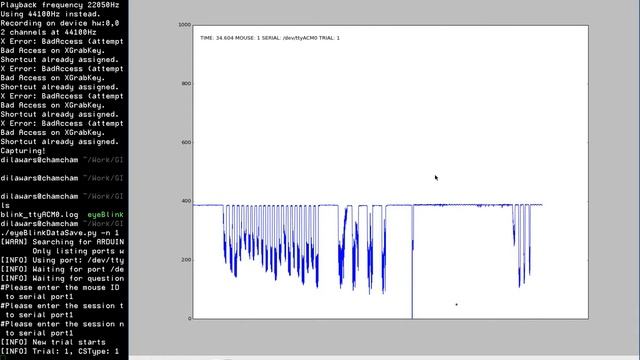Click the '[INFO] Waiting for port' line
The image size is (640, 360).
(62, 269)
